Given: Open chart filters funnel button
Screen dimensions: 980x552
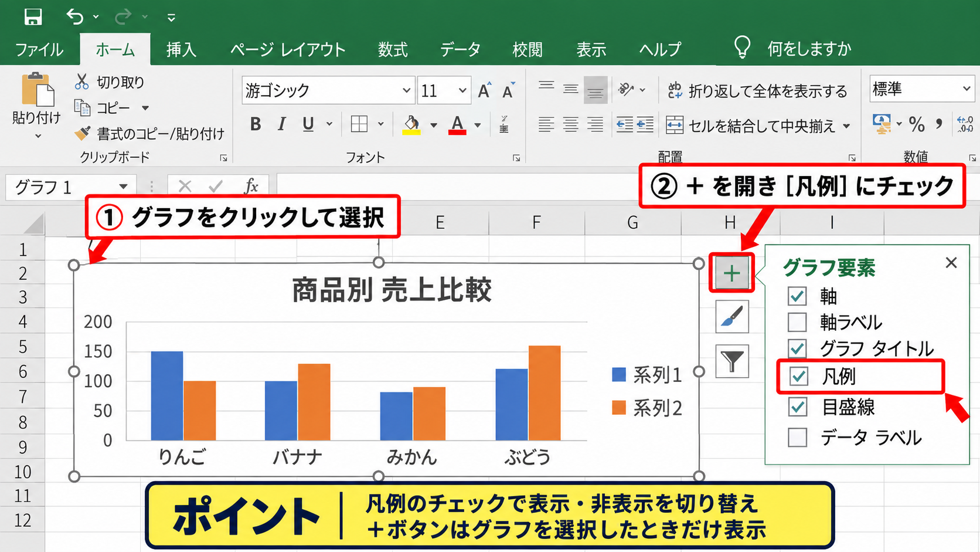Looking at the screenshot, I should [732, 361].
